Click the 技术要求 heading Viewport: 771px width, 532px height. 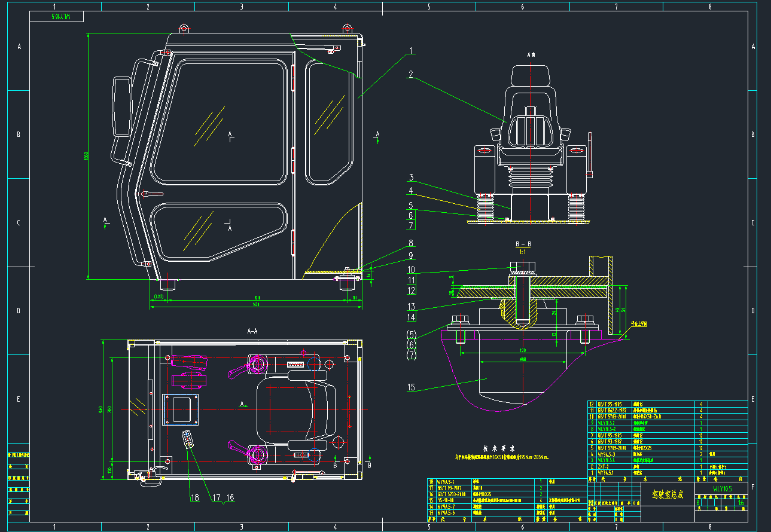click(x=498, y=448)
